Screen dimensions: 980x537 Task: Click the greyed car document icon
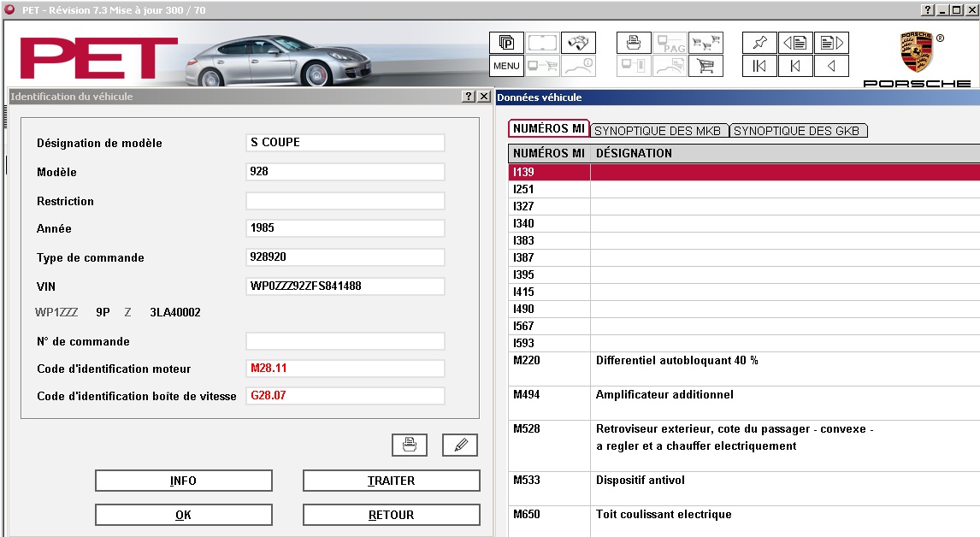pos(670,66)
